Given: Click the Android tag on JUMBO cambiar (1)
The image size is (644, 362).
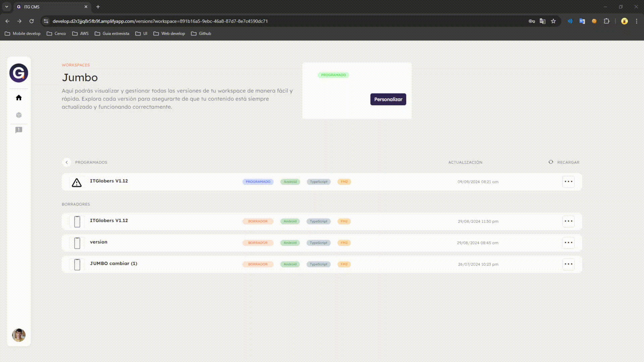Looking at the screenshot, I should [290, 264].
